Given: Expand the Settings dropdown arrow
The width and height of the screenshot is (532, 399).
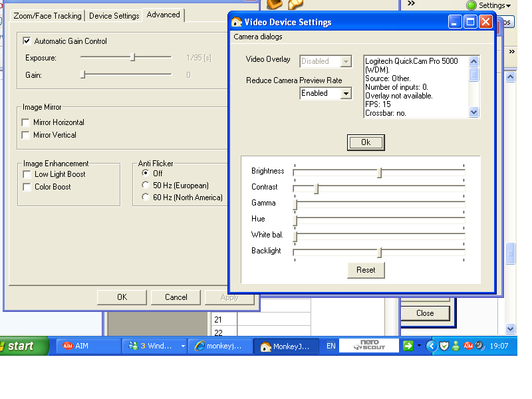Looking at the screenshot, I should (509, 5).
